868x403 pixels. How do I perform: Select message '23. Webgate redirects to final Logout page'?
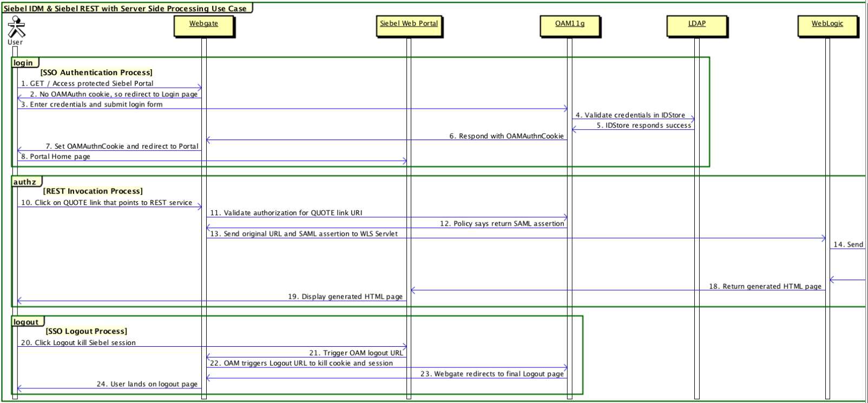[x=492, y=374]
